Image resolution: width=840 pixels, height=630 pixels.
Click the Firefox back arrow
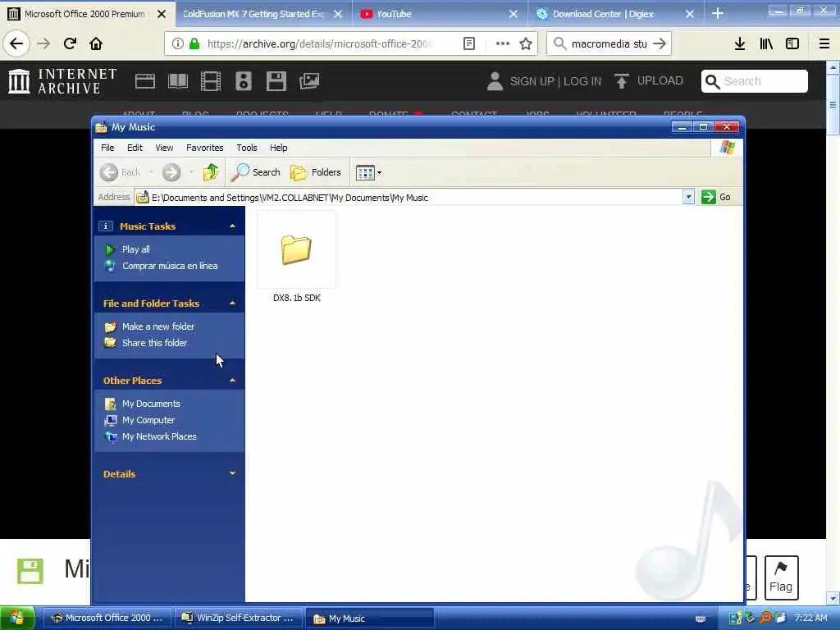pos(16,43)
